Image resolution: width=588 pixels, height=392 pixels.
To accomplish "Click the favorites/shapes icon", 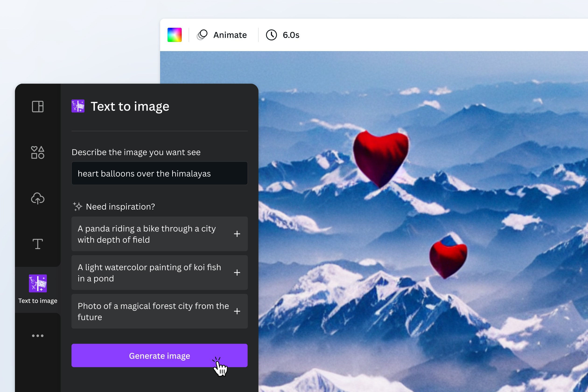I will tap(38, 153).
